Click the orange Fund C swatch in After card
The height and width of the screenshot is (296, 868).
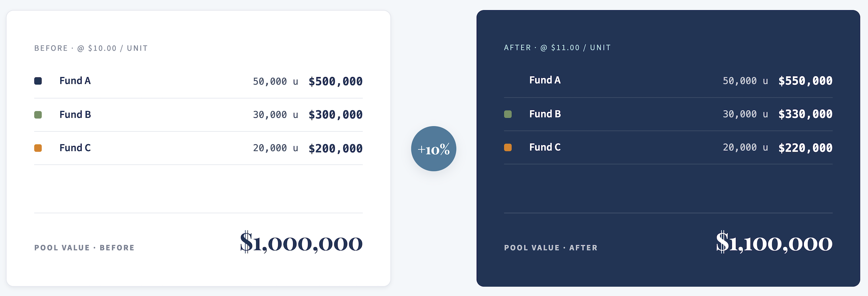(508, 148)
